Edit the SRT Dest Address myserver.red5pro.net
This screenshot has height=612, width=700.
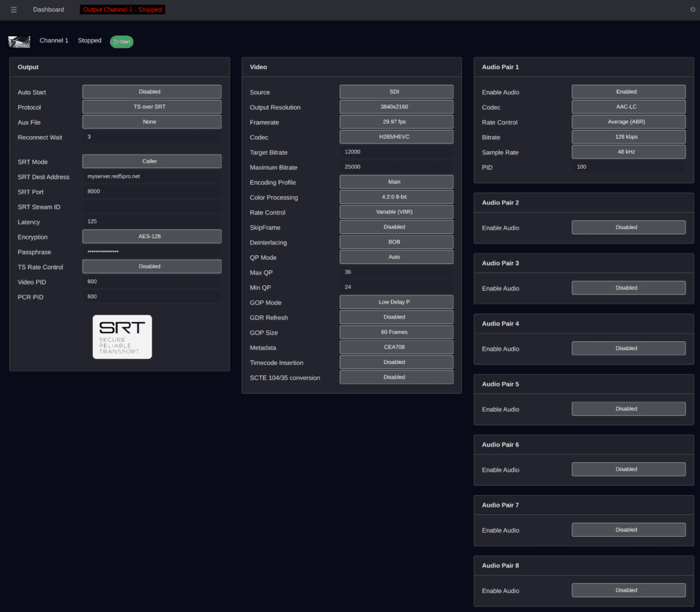(151, 176)
